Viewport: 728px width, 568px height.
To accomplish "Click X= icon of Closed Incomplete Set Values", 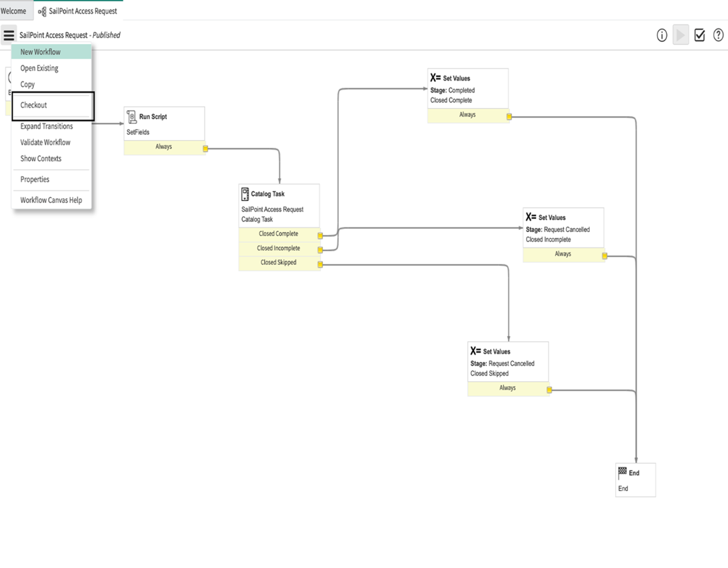I will [x=531, y=217].
